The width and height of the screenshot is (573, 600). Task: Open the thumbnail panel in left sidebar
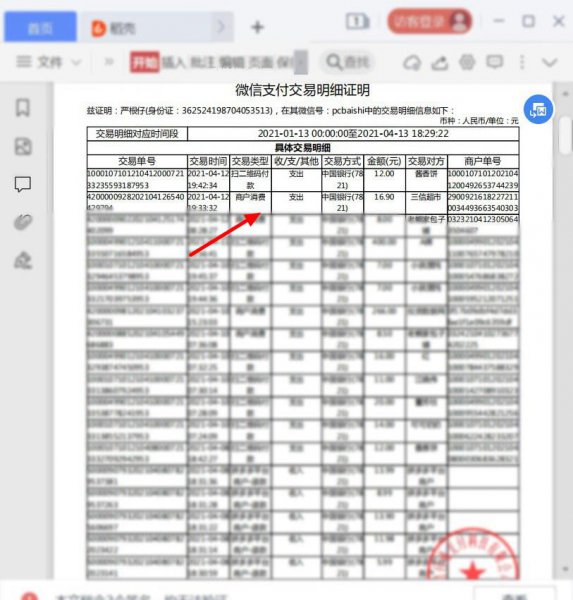23,147
